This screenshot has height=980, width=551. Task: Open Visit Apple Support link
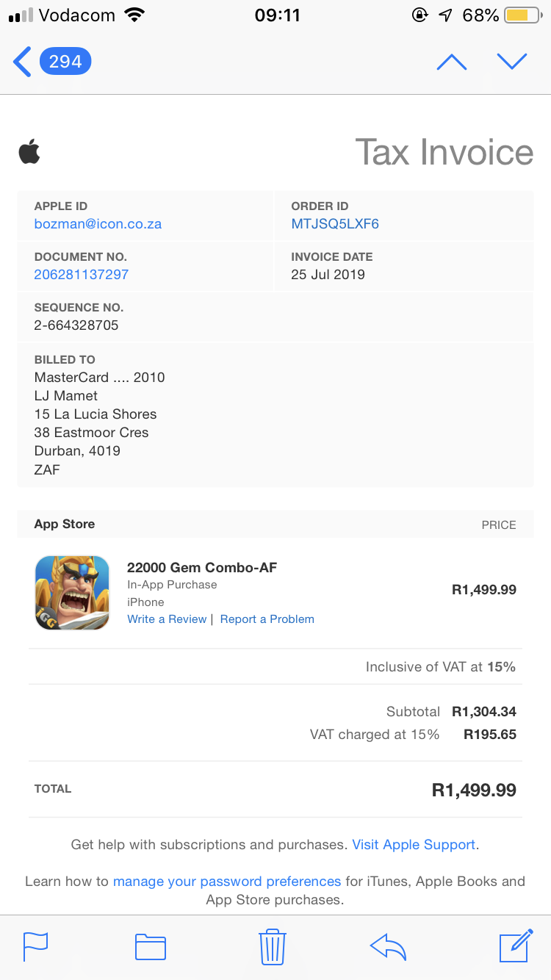click(414, 845)
